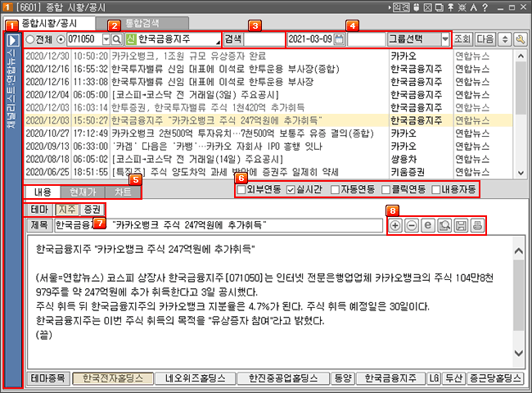The height and width of the screenshot is (393, 532).
Task: Click the bottom 한국금융지주 stock button
Action: (390, 378)
